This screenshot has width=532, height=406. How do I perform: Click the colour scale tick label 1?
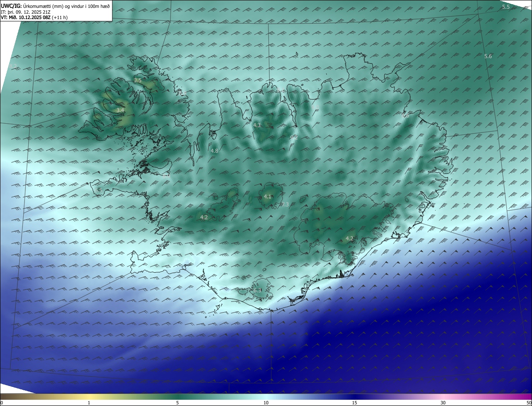[x=89, y=403]
